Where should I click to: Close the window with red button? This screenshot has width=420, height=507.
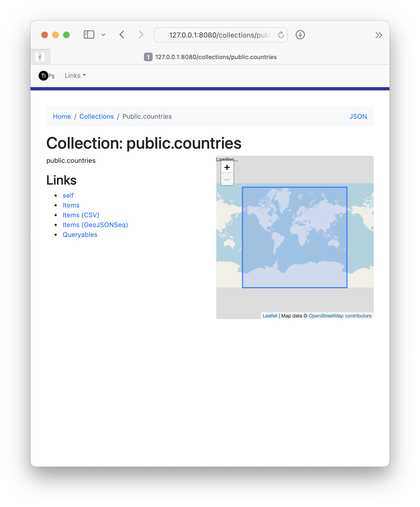[45, 35]
